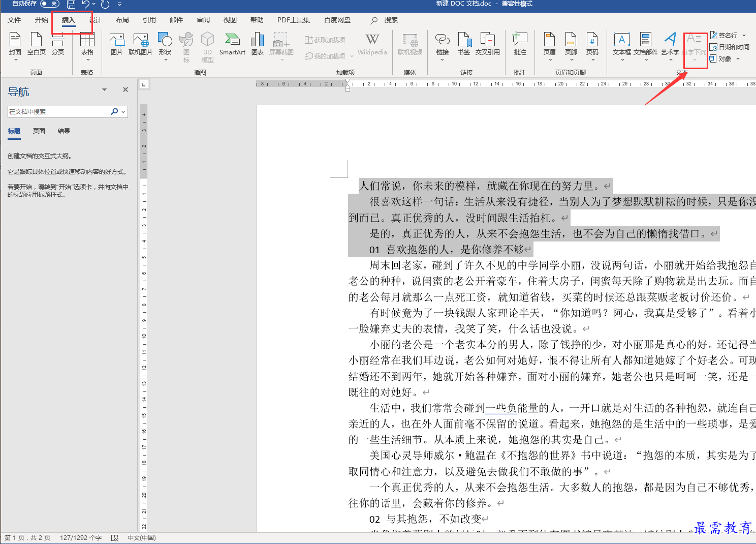Insert online pictures (联机图片)

click(x=141, y=45)
